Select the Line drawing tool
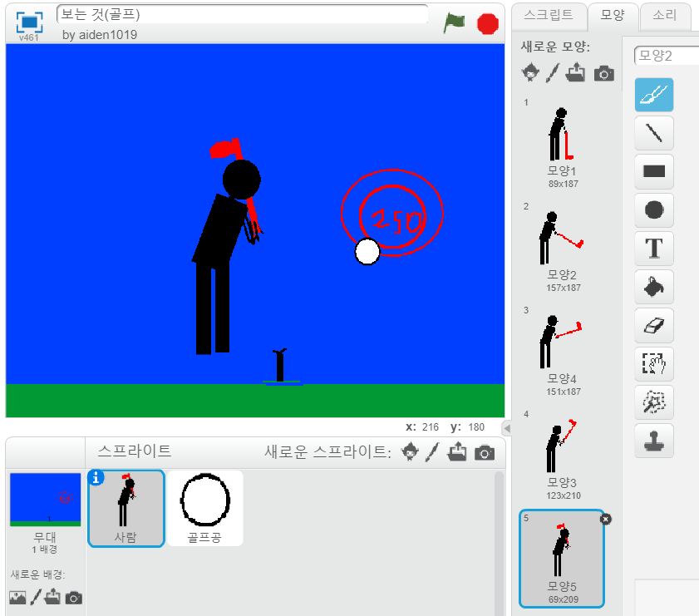This screenshot has height=616, width=699. [x=653, y=133]
